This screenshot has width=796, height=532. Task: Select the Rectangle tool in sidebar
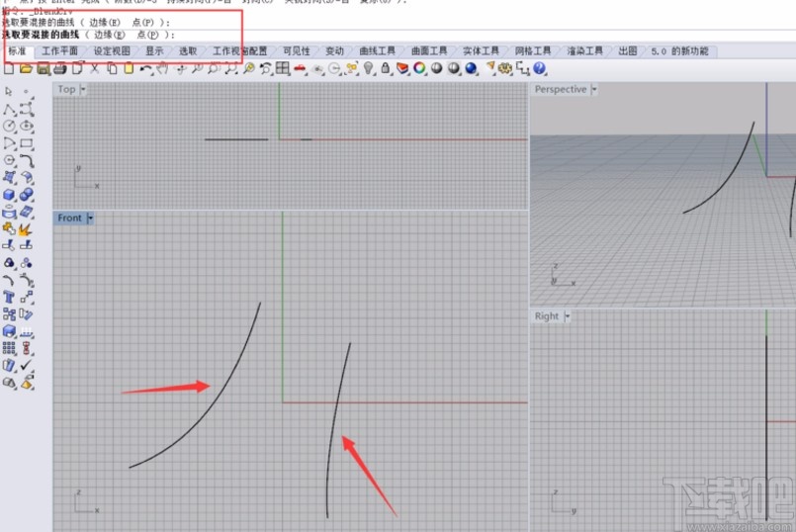[x=27, y=143]
